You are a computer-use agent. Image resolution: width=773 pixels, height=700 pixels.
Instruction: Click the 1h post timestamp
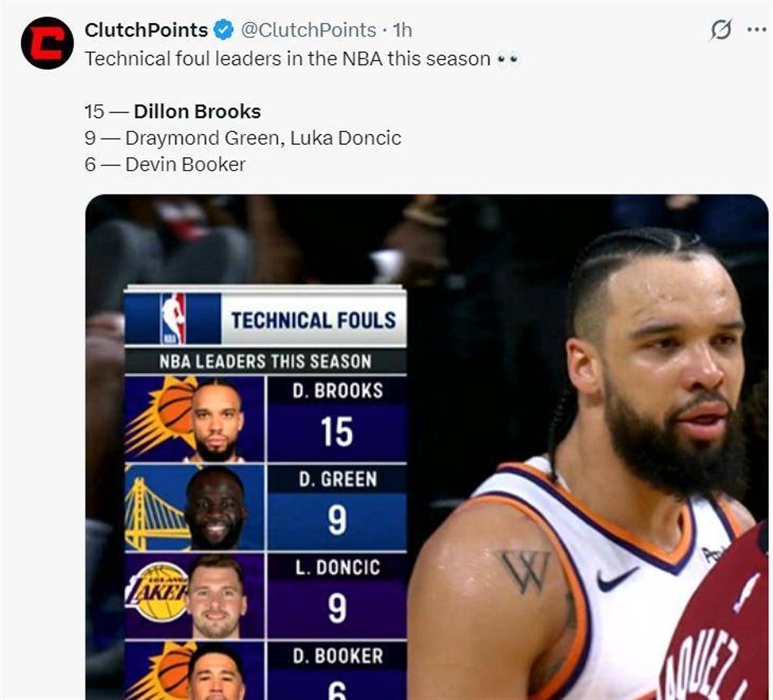click(403, 30)
